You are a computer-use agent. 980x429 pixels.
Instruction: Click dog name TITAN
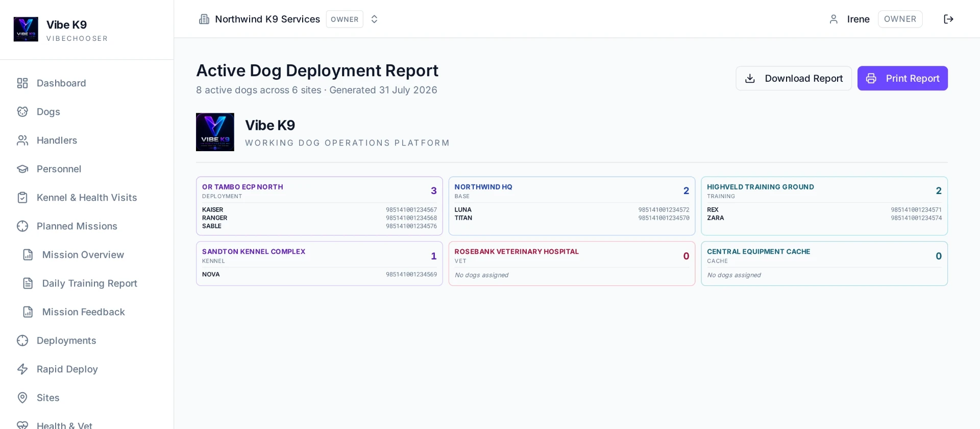463,218
